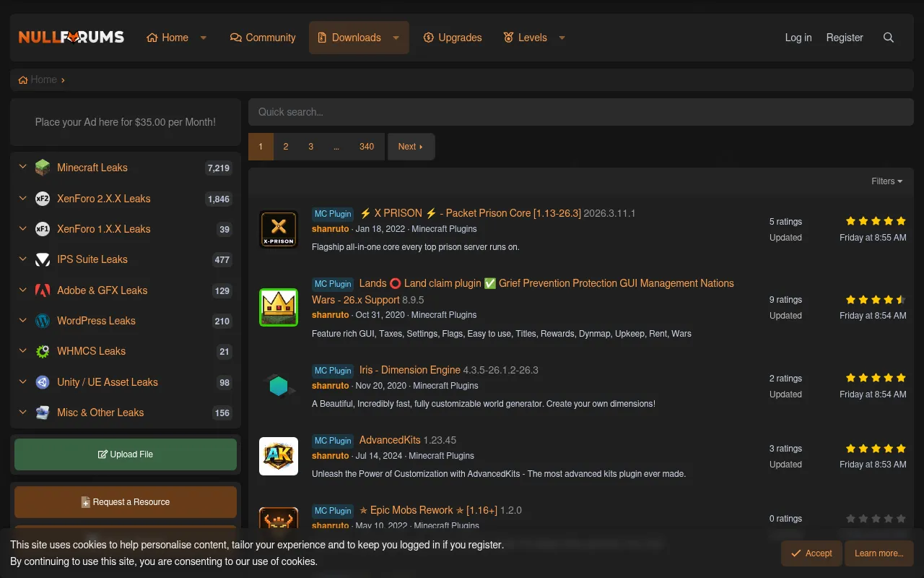Toggle the WordPress Leaks category chevron

pyautogui.click(x=22, y=321)
